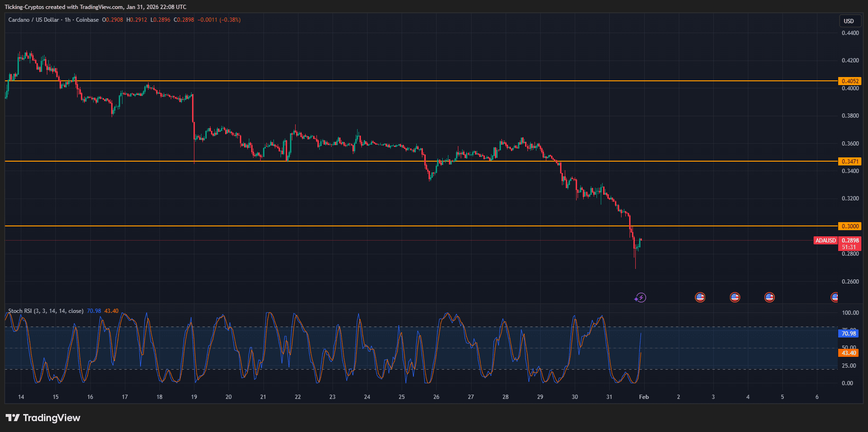This screenshot has height=432, width=868.
Task: Click the economic calendar flag icon below Feb 3
Action: (x=735, y=297)
